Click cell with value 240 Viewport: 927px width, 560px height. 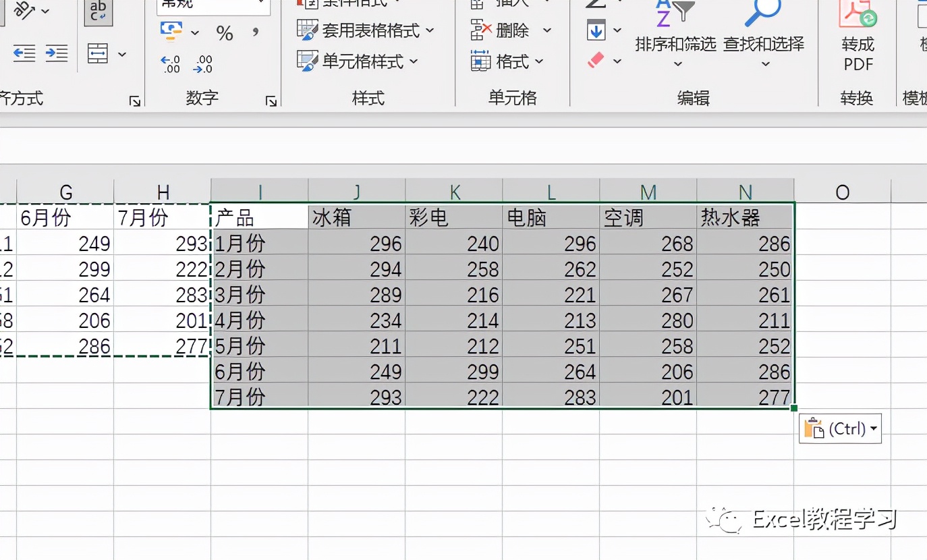click(454, 242)
